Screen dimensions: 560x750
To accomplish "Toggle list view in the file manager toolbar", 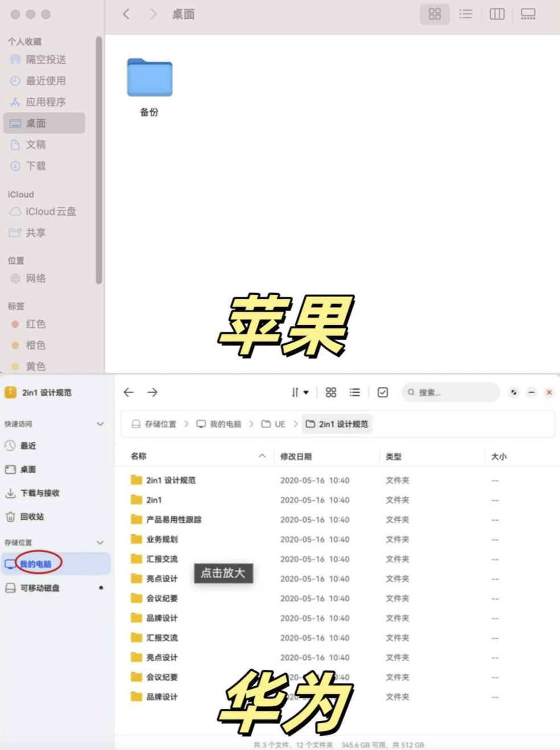I will pos(355,392).
